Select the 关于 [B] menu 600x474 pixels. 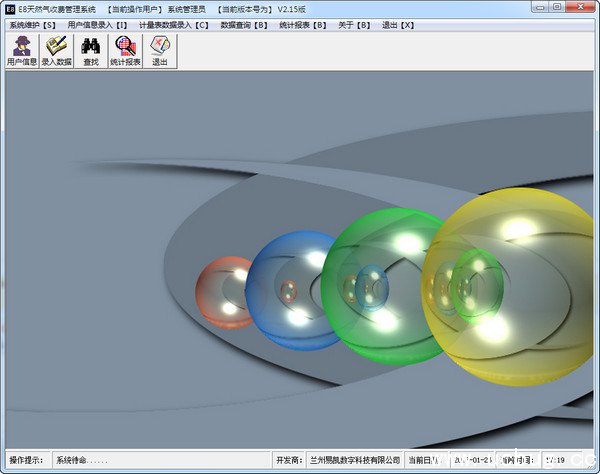(353, 24)
